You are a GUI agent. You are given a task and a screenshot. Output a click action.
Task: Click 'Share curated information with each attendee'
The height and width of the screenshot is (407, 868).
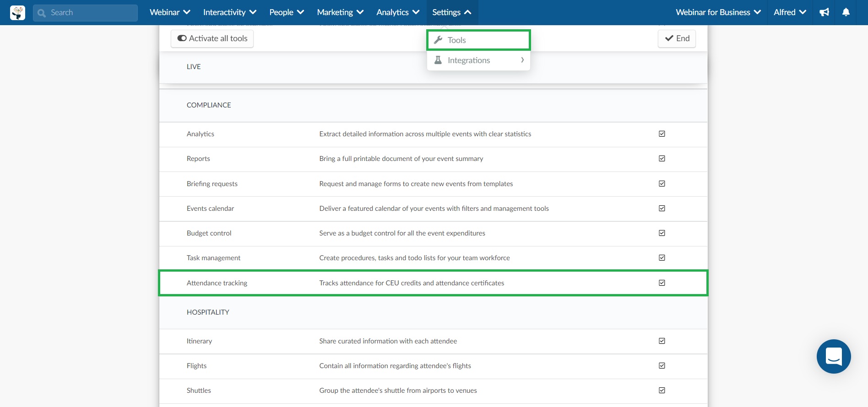(x=388, y=341)
